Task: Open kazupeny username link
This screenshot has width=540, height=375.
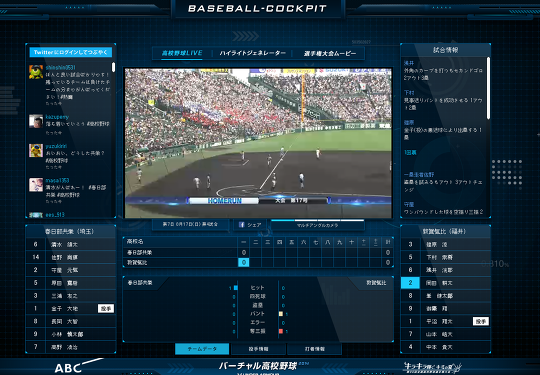Action: click(x=57, y=117)
